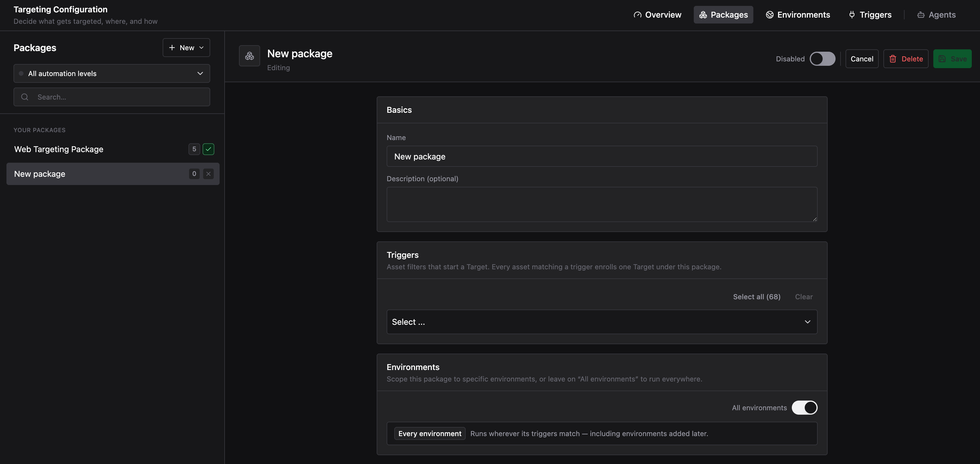Delete this package
This screenshot has width=980, height=464.
click(905, 59)
